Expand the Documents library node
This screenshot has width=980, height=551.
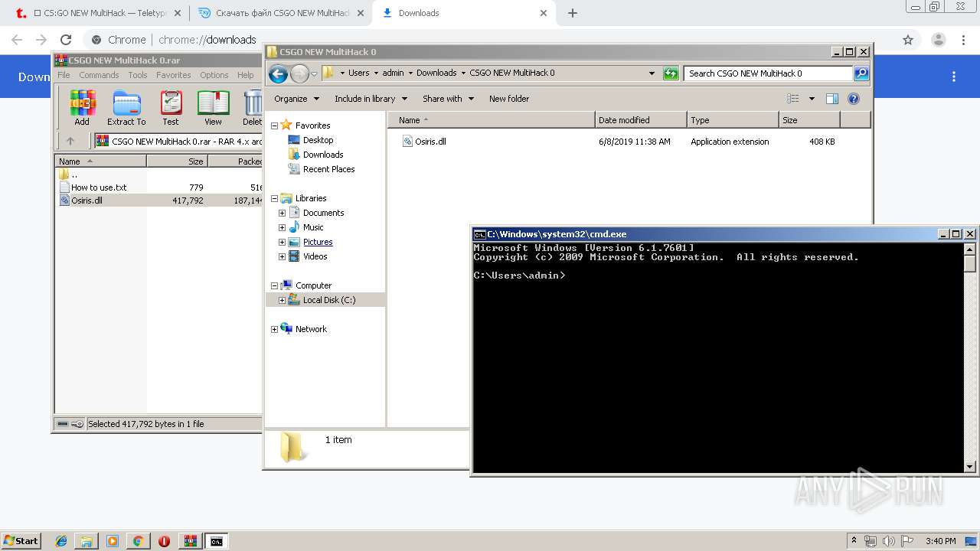coord(282,213)
